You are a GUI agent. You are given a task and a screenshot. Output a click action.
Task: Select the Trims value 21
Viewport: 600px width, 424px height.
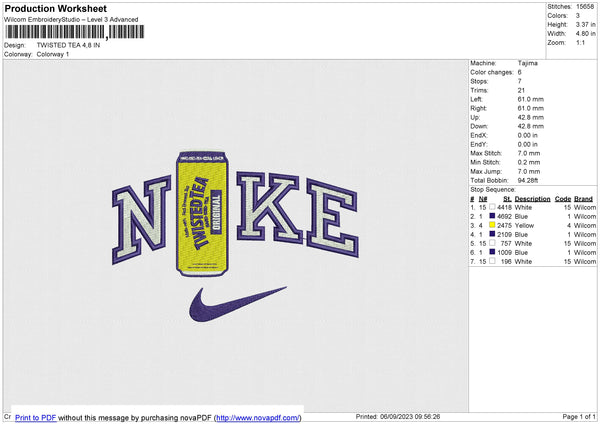521,90
